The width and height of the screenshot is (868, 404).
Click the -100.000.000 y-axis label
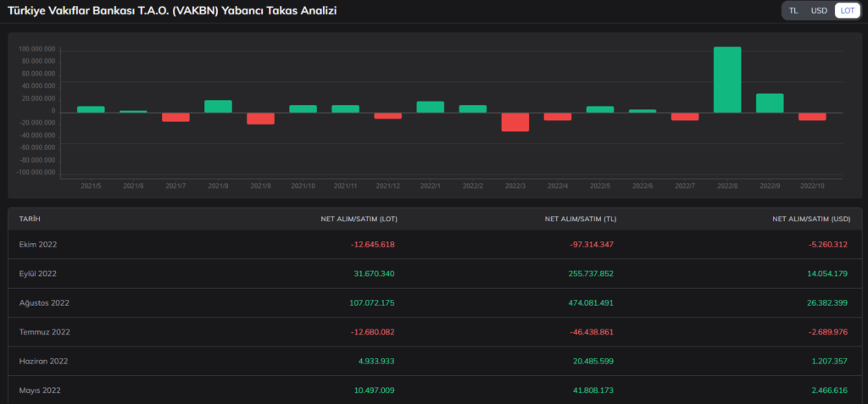click(36, 172)
